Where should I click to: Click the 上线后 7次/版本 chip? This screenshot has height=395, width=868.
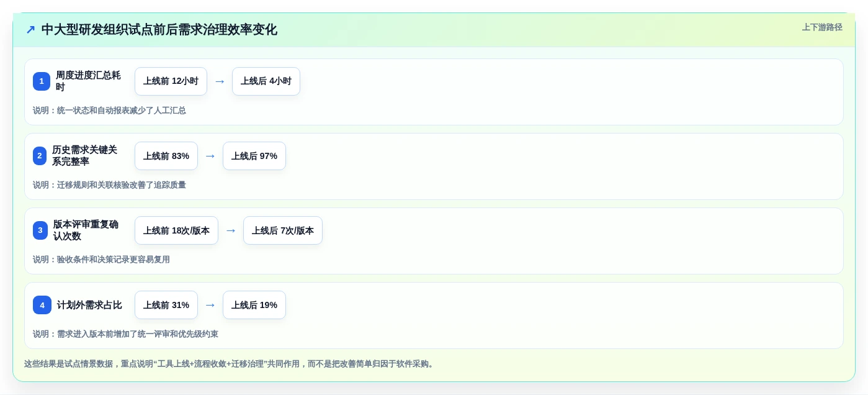(283, 230)
